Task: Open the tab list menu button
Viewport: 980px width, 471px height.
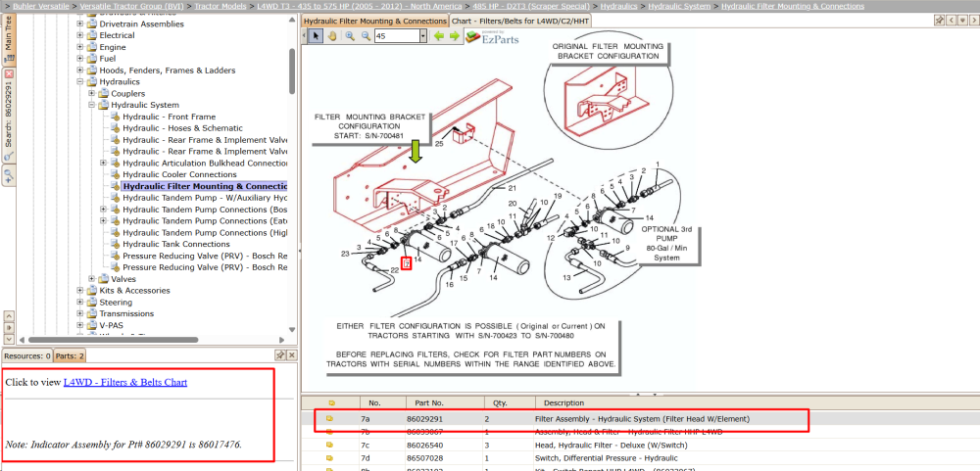Action: [x=962, y=21]
